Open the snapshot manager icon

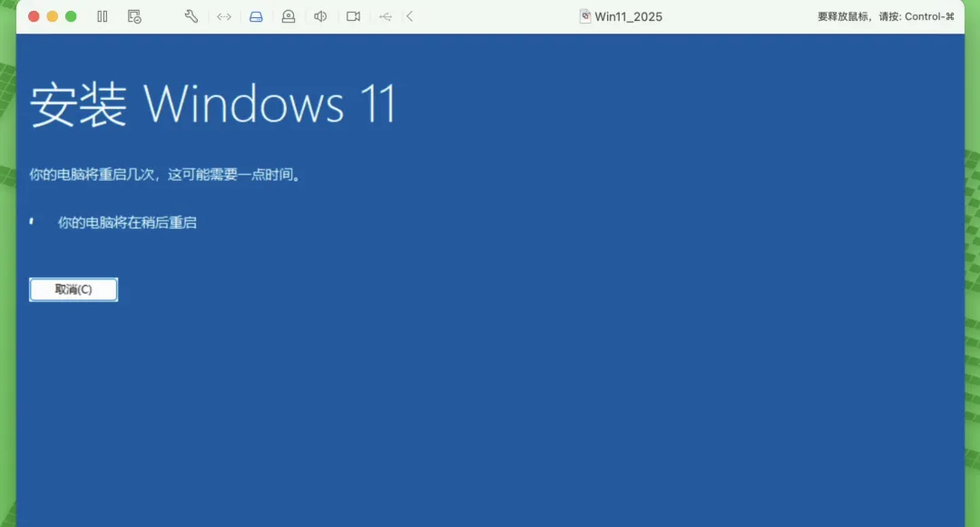134,17
